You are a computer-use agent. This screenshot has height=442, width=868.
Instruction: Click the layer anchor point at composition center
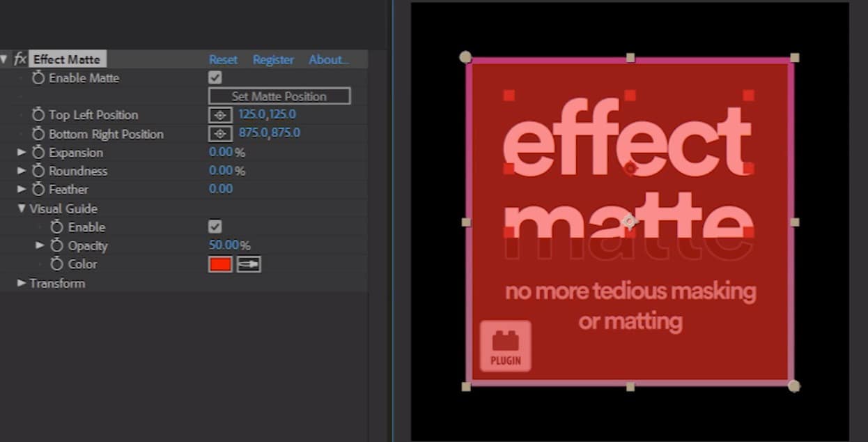coord(630,222)
